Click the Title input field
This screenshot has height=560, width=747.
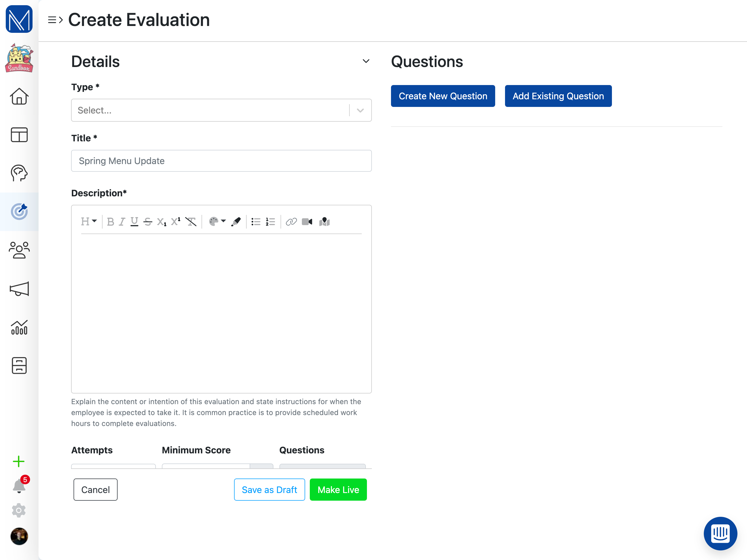point(221,161)
